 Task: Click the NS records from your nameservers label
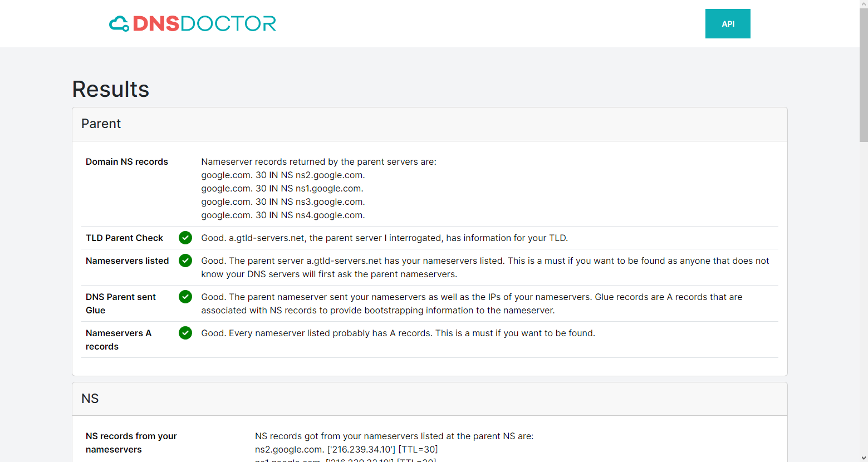(131, 443)
